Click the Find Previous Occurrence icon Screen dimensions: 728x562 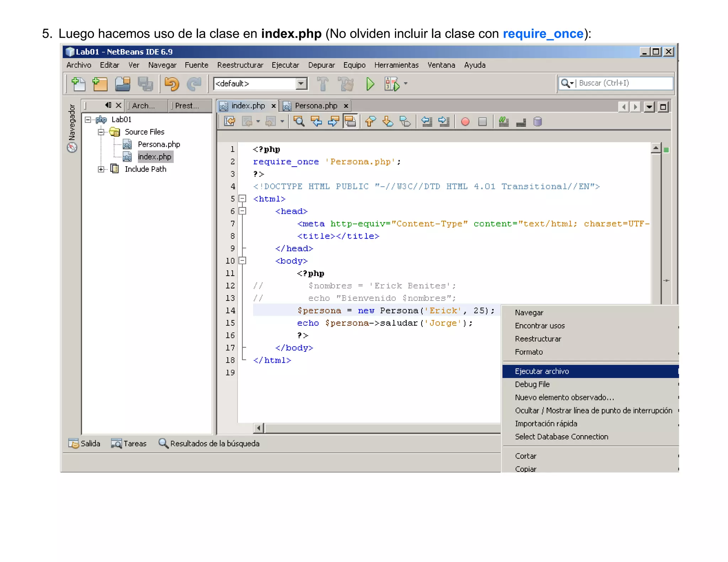(316, 121)
